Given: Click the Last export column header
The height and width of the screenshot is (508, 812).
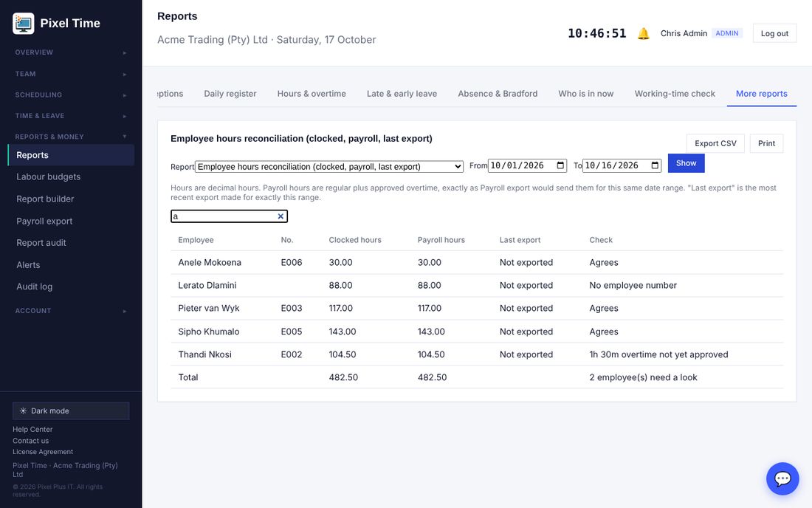Looking at the screenshot, I should click(520, 240).
